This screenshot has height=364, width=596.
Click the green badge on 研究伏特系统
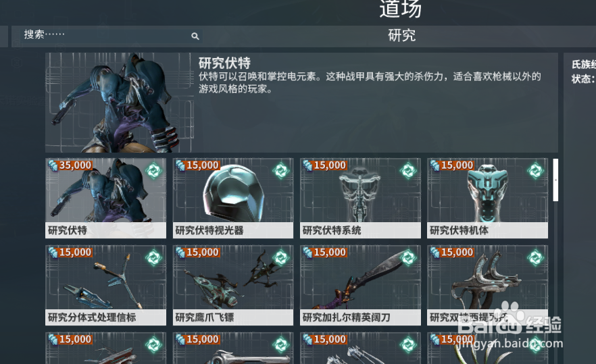pos(408,171)
